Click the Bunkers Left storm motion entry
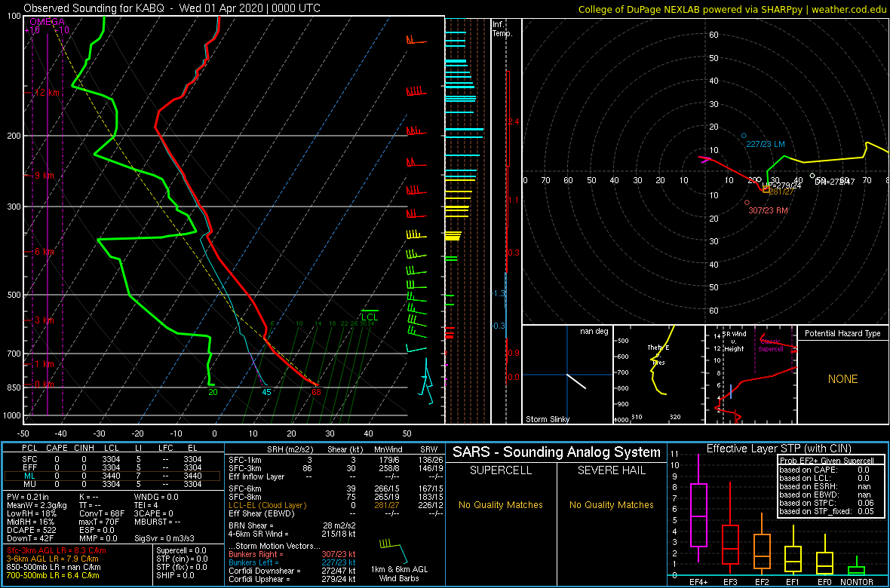 292,562
